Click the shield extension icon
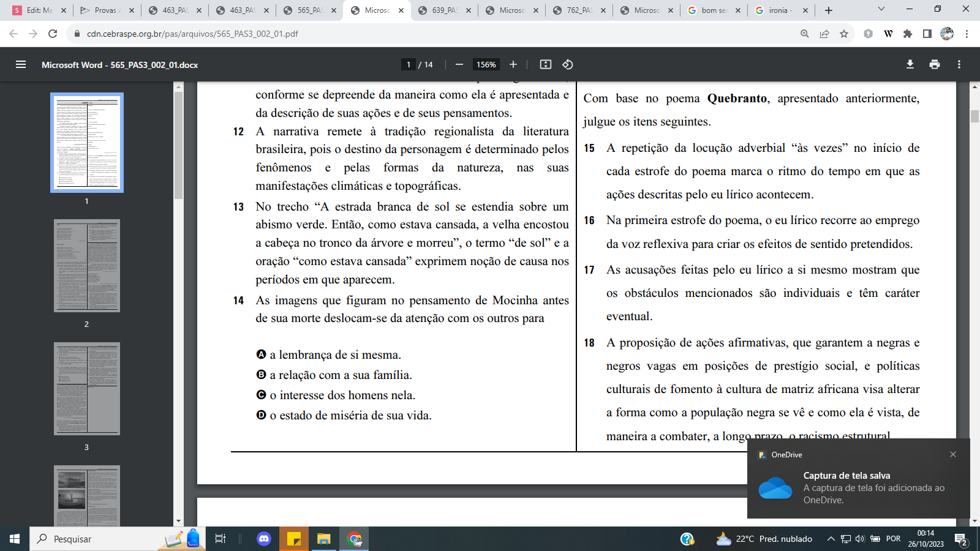Image resolution: width=980 pixels, height=551 pixels. pyautogui.click(x=868, y=34)
